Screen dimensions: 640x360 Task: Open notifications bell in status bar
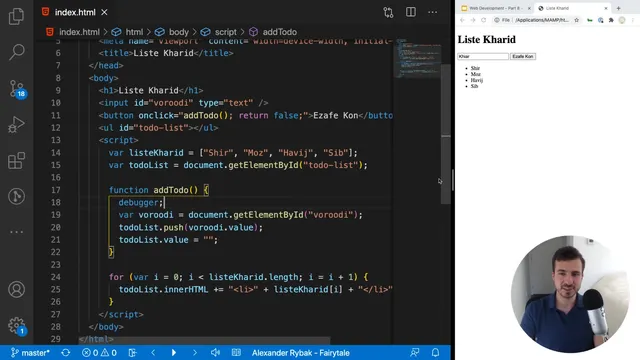pyautogui.click(x=436, y=353)
